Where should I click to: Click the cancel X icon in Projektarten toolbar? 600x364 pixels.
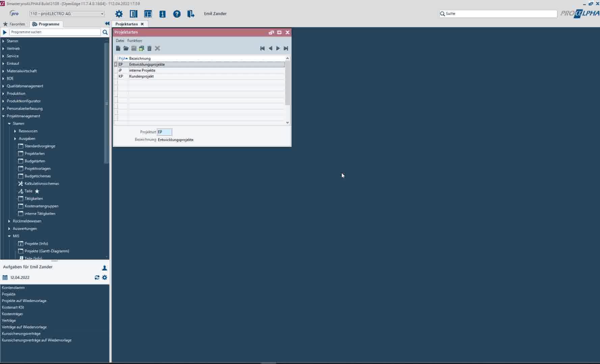157,48
